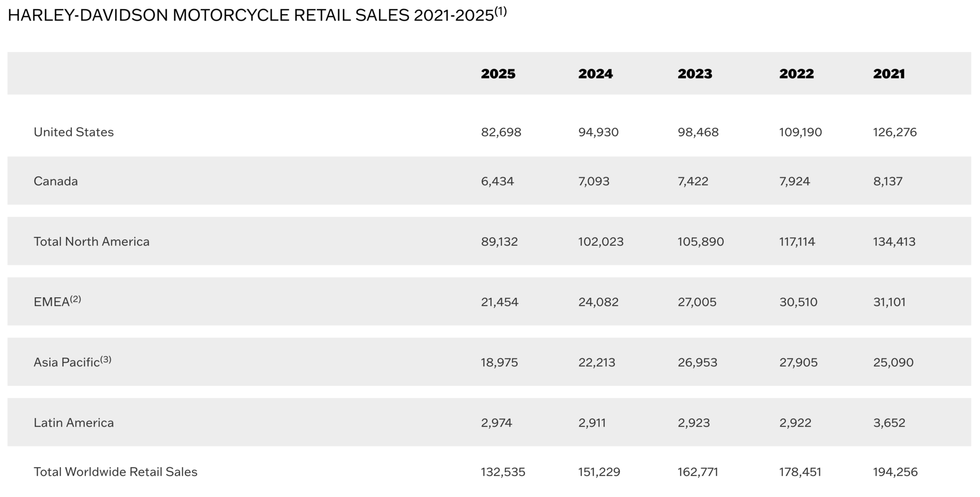Click footnote marker (2) beside EMEA
980x497 pixels.
point(75,299)
